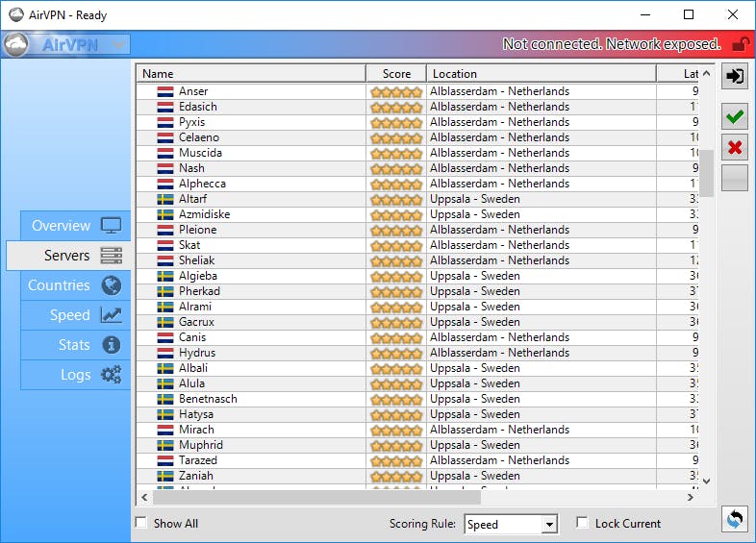Click the green checkmark whitelist icon
This screenshot has width=756, height=543.
[x=734, y=116]
